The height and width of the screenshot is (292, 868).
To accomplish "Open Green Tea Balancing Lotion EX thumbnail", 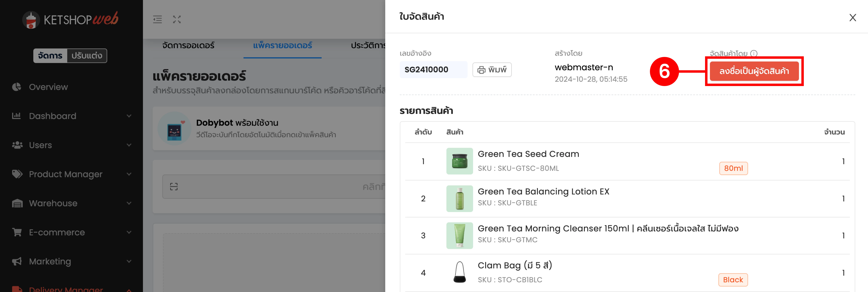I will pyautogui.click(x=460, y=199).
